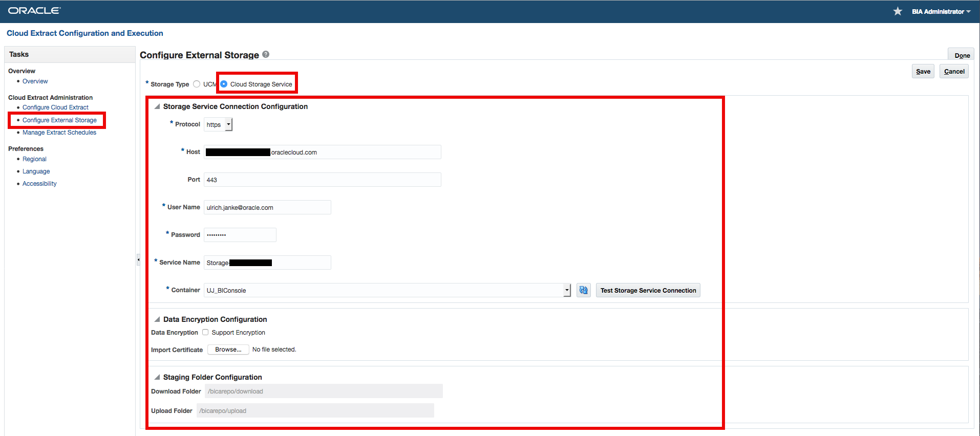Click the User Name field

[267, 207]
